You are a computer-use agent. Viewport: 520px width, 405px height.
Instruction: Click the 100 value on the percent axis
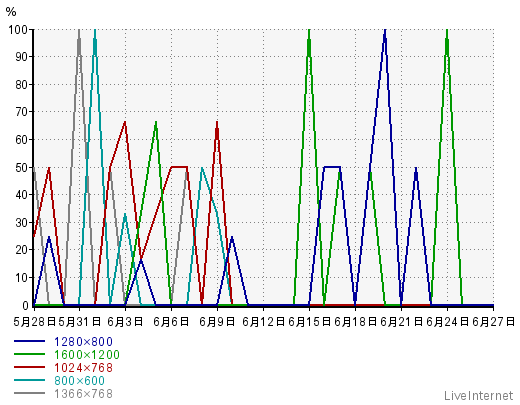click(18, 30)
